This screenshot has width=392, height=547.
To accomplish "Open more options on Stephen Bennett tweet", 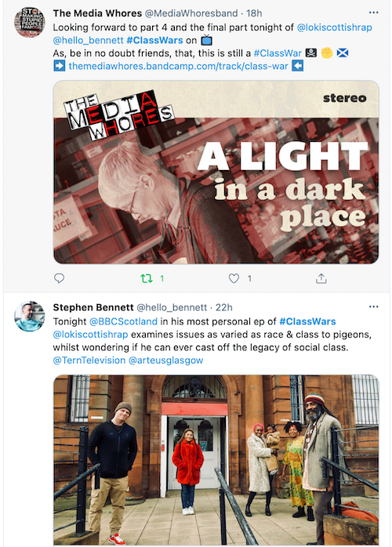I will tap(373, 306).
